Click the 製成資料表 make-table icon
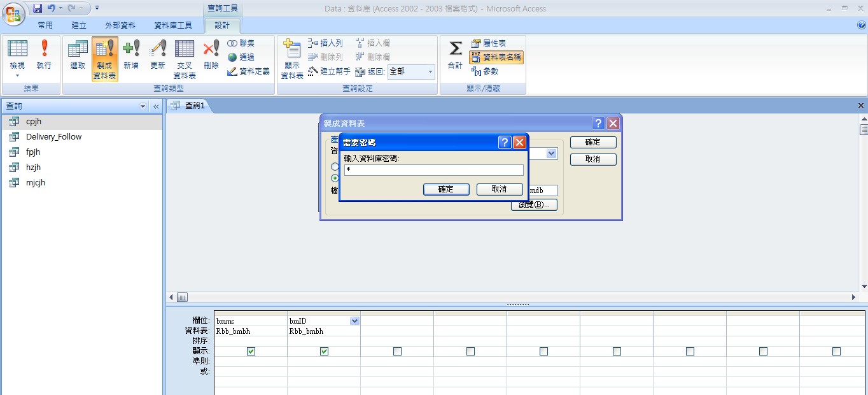Screen dimensions: 868x395 [x=104, y=59]
